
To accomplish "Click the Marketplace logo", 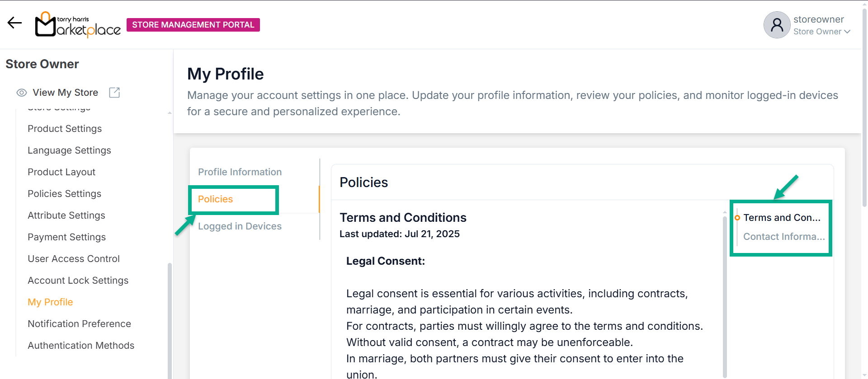I will [x=78, y=25].
